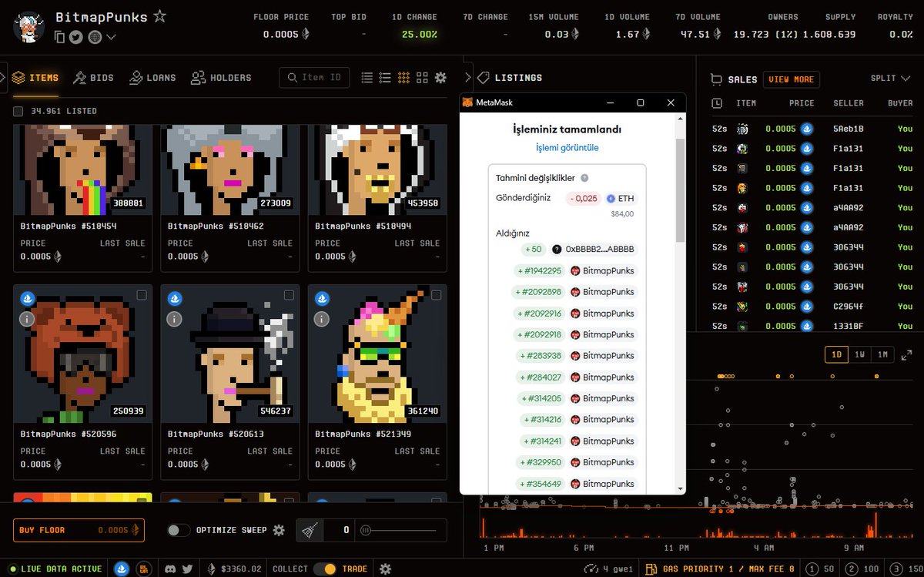Click the sweep broom icon
The height and width of the screenshot is (577, 924).
[308, 530]
